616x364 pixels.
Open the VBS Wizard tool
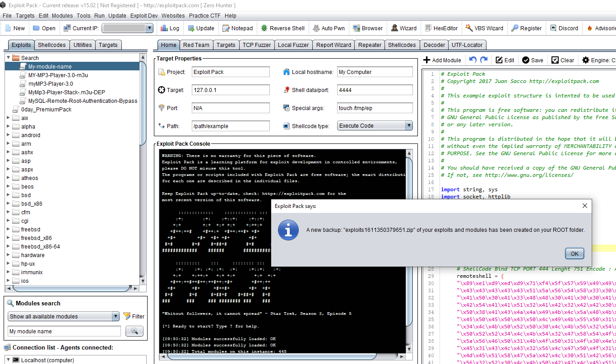click(484, 28)
